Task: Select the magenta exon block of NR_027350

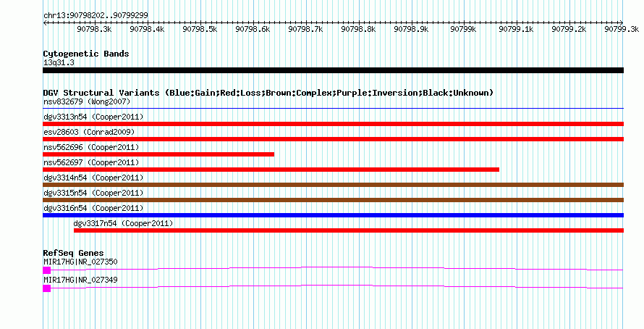Action: pyautogui.click(x=47, y=270)
